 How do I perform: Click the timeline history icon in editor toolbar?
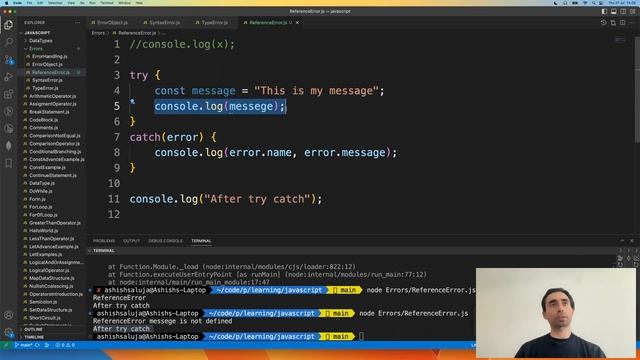604,23
